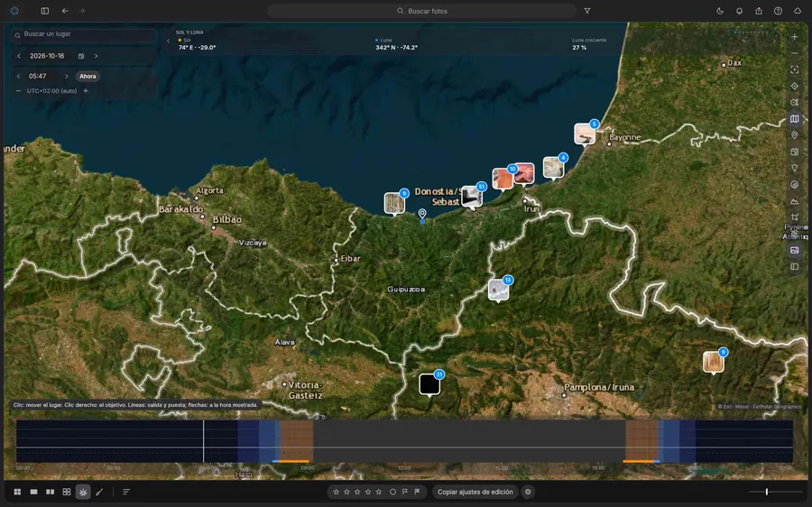Click the crop icon in the map toolbar
Image resolution: width=812 pixels, height=507 pixels.
(794, 217)
